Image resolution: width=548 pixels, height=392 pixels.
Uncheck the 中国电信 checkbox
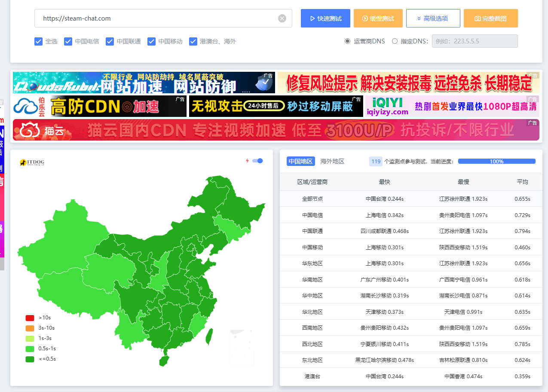coord(68,41)
